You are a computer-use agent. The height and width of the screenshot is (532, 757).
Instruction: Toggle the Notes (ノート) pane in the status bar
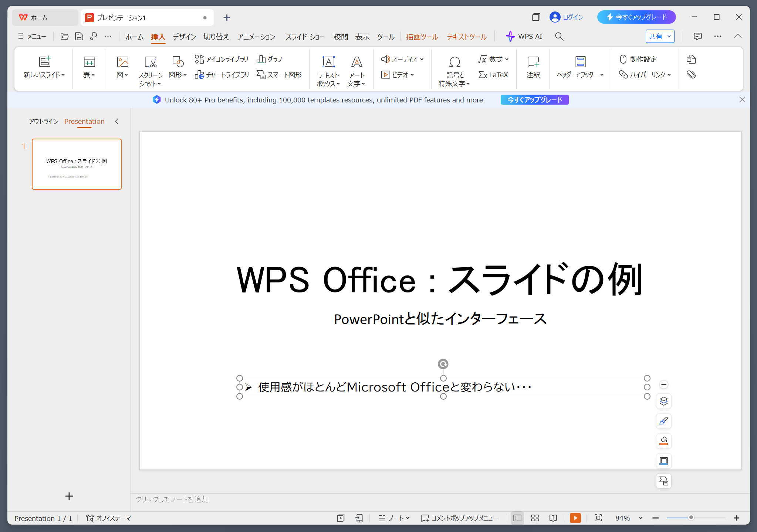click(x=394, y=518)
